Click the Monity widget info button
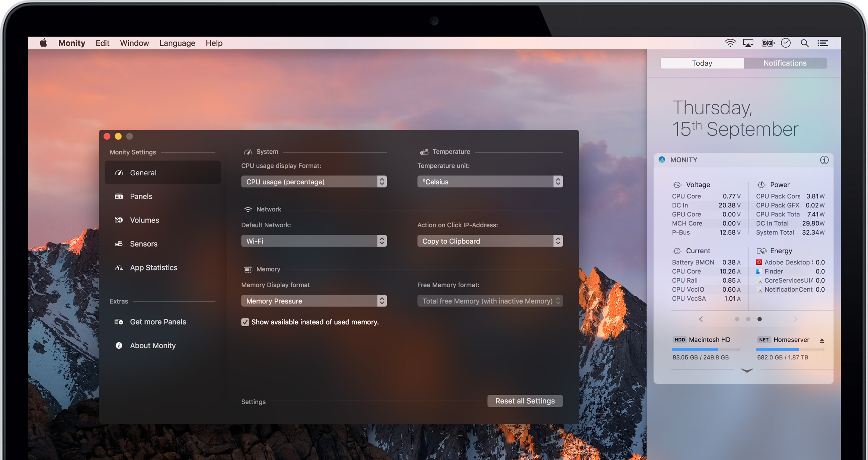868x460 pixels. point(824,160)
